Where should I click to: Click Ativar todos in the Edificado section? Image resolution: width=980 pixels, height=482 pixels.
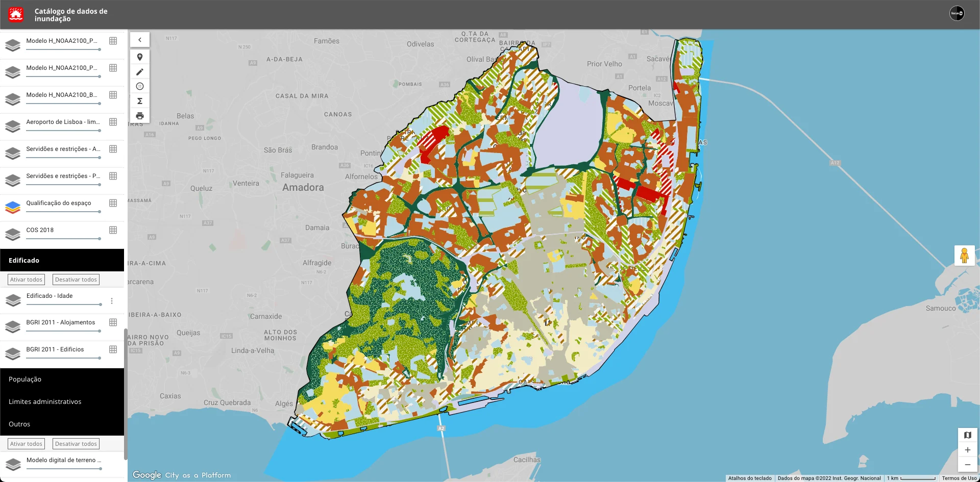pyautogui.click(x=26, y=279)
